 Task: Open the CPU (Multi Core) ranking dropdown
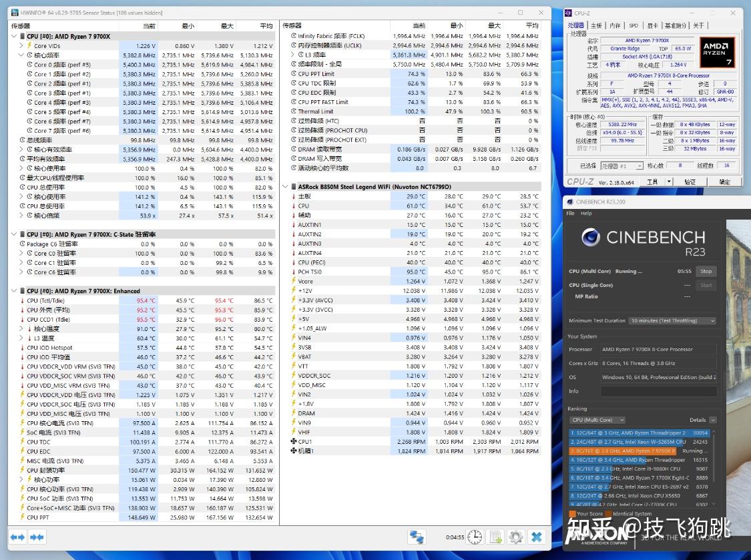(x=597, y=420)
